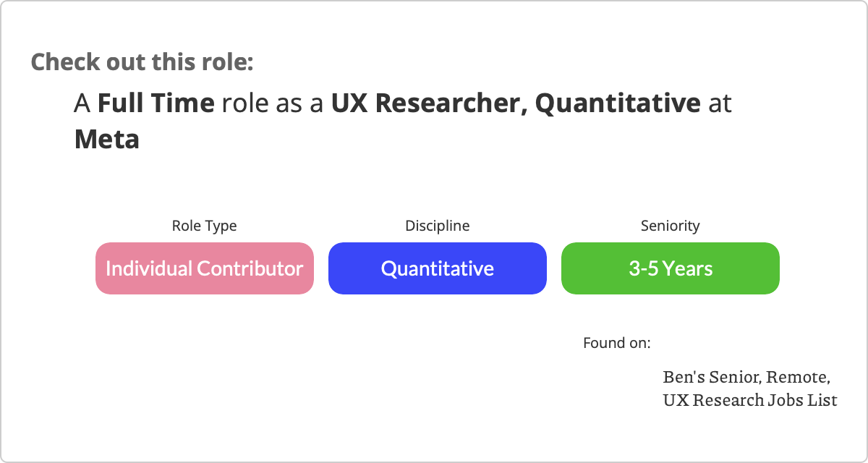
Task: Click the word 'at' before Meta
Action: point(720,104)
